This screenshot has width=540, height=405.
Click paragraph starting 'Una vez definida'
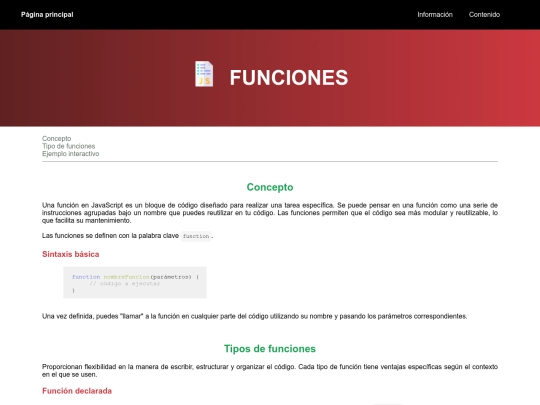[255, 316]
